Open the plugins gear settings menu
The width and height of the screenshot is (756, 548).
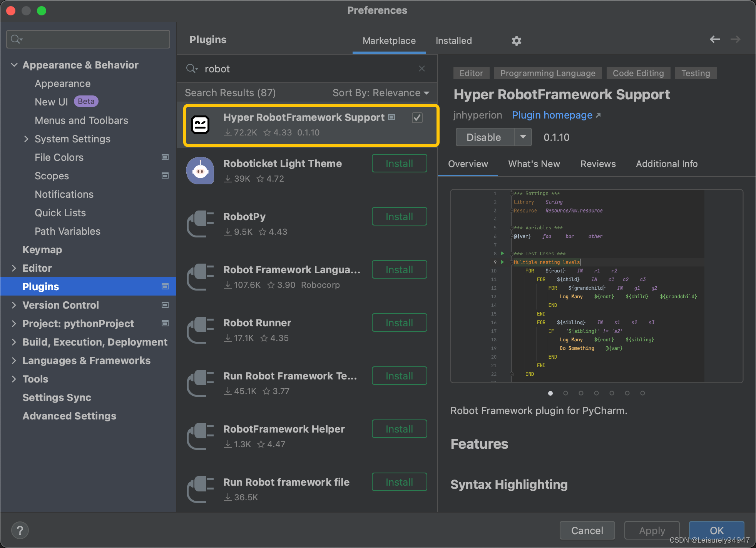[x=516, y=41]
